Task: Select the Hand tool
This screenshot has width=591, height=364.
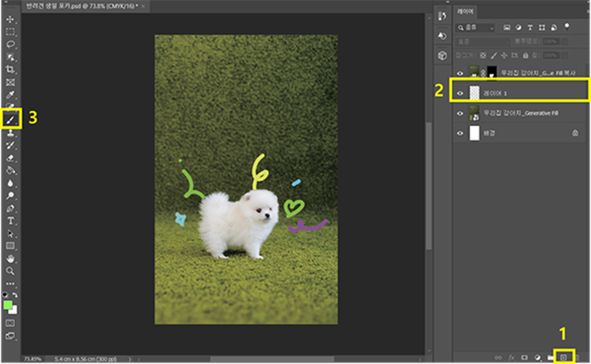Action: pyautogui.click(x=11, y=258)
